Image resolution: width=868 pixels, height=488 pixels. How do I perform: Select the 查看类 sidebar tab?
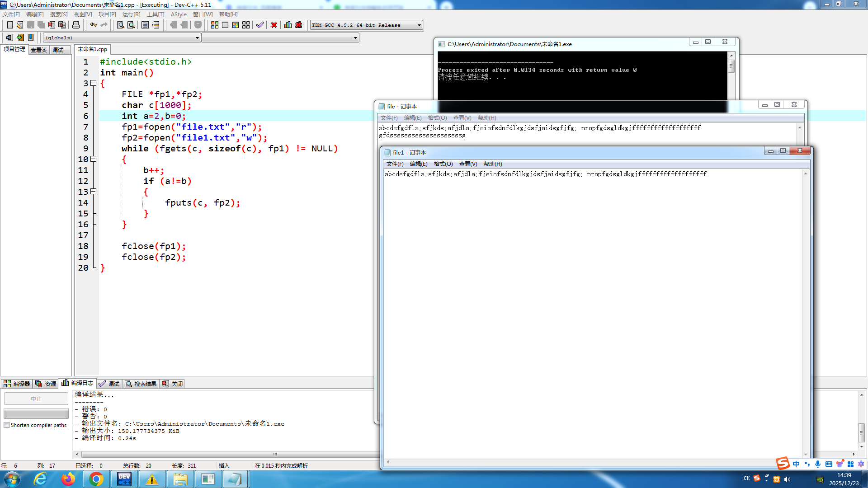[39, 50]
